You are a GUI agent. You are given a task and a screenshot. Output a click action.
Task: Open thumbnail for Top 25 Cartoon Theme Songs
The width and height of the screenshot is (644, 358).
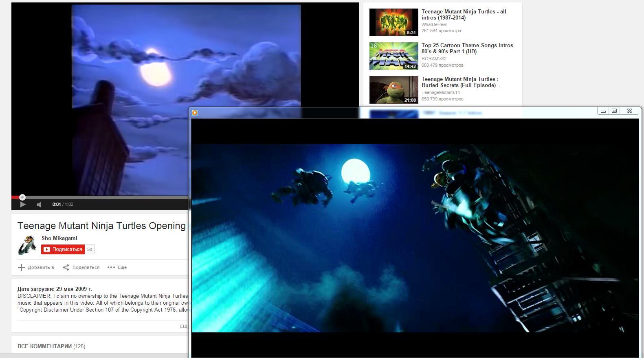(x=393, y=56)
